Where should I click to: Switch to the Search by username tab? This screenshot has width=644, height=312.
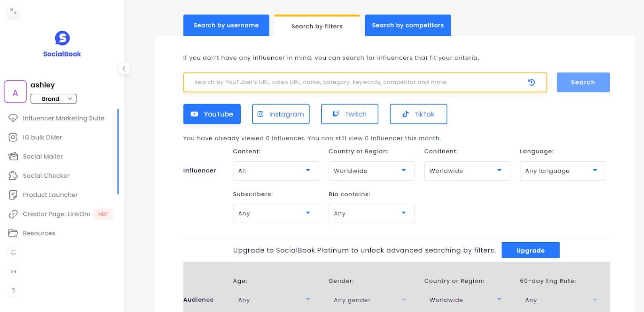point(226,25)
